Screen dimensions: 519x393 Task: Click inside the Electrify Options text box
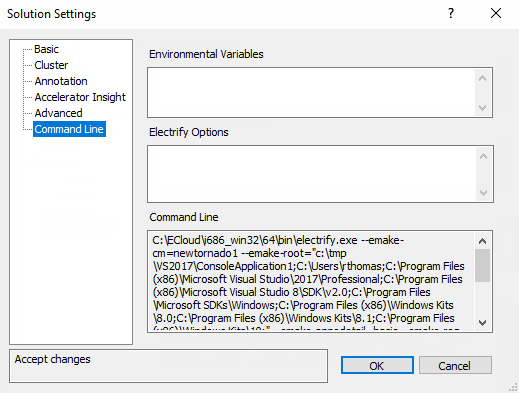[312, 174]
